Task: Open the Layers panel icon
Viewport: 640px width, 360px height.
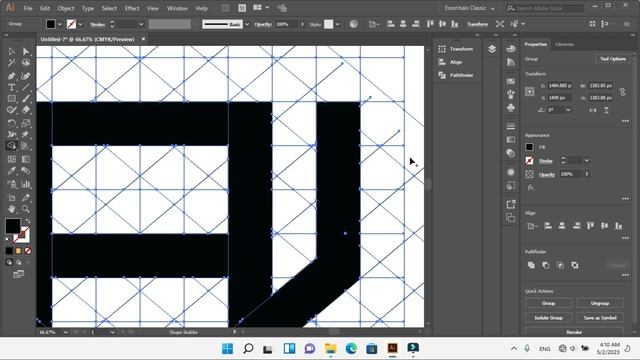Action: pos(492,49)
